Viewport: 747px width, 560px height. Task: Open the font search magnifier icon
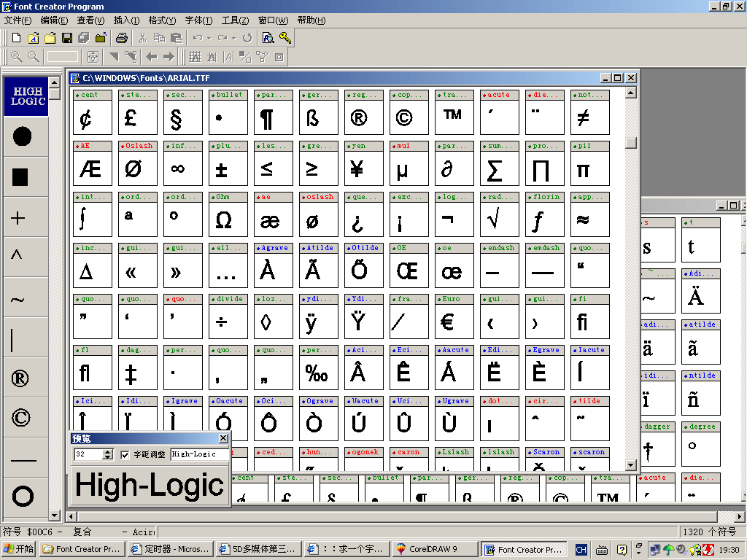(268, 38)
